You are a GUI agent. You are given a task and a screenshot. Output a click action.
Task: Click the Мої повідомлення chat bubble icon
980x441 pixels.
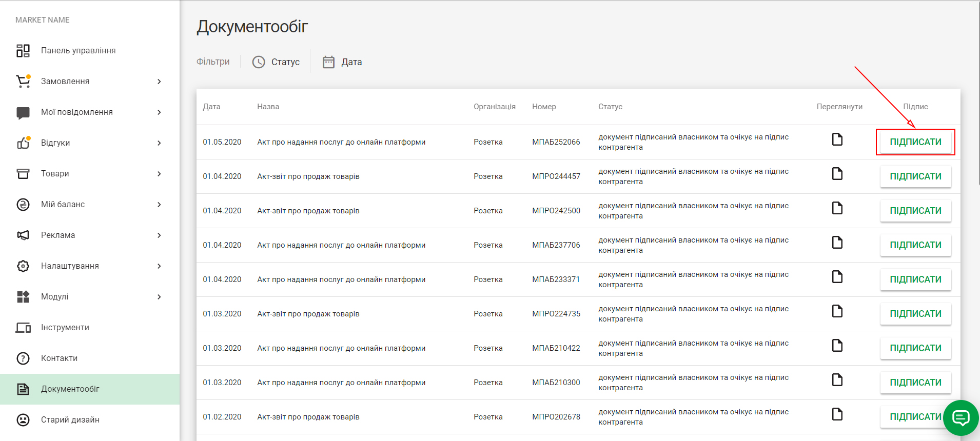point(23,113)
